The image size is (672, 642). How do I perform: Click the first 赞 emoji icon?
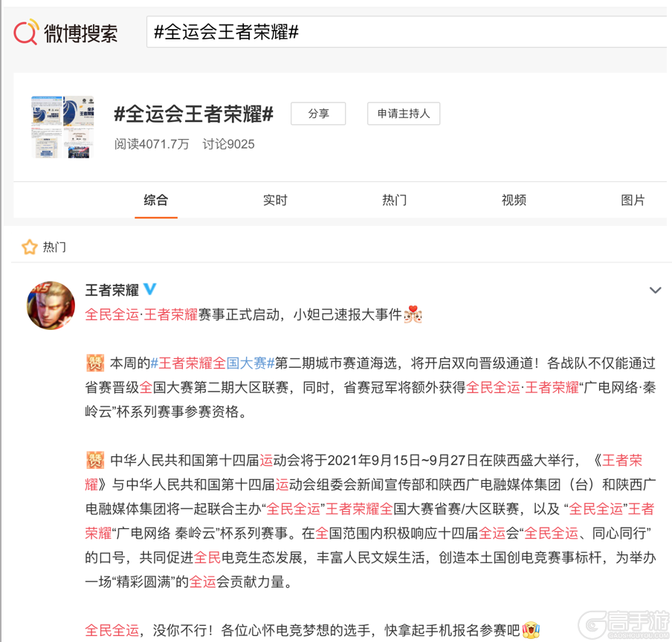click(95, 363)
